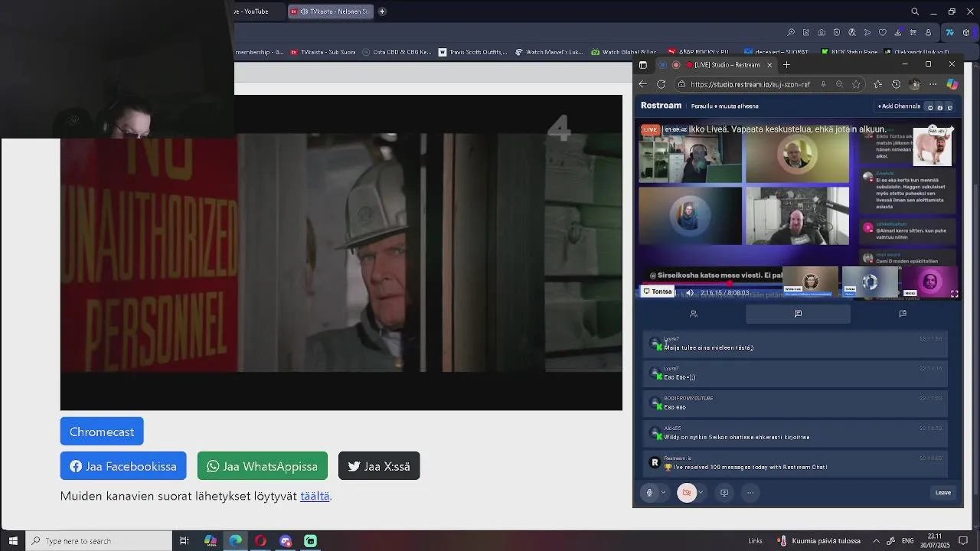Click the ENG language indicator
Viewport: 980px width, 551px height.
(x=907, y=541)
